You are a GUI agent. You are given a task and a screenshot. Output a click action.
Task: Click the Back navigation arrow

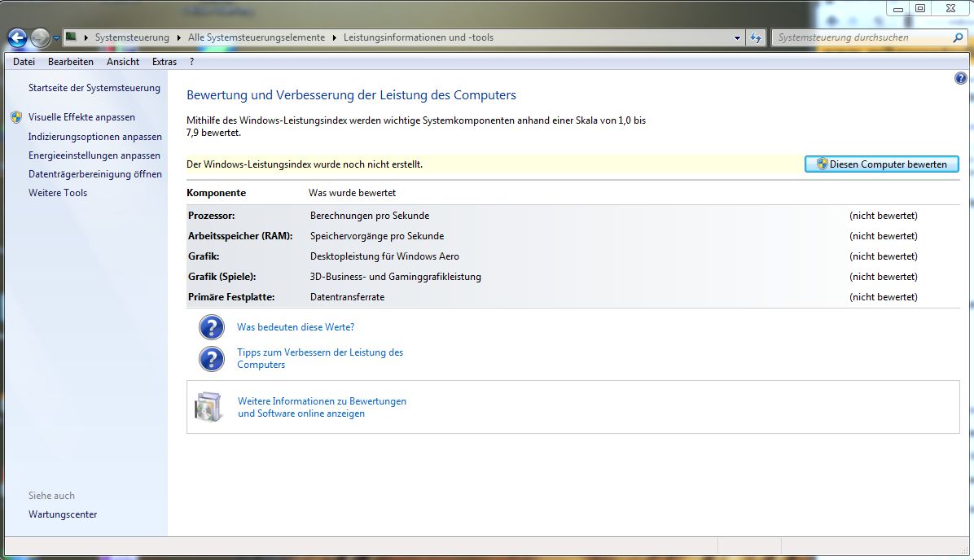click(17, 38)
